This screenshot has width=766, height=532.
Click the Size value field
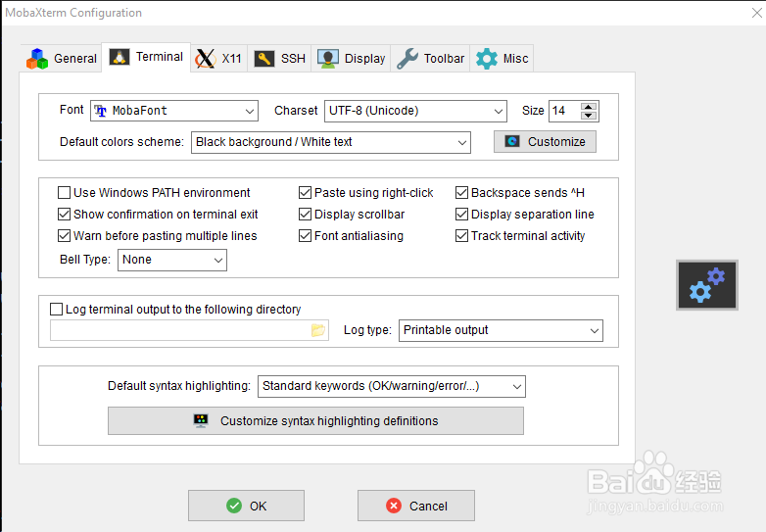(x=565, y=111)
